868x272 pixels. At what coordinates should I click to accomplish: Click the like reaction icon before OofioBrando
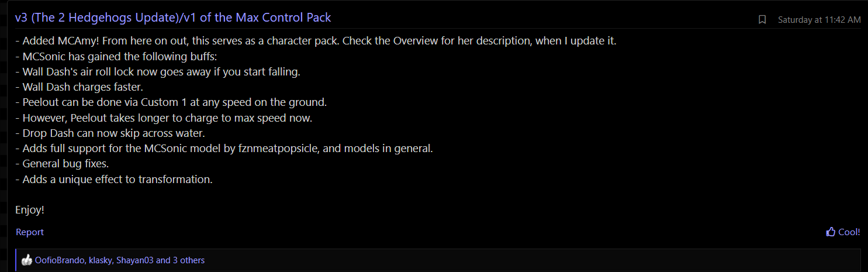(x=26, y=260)
